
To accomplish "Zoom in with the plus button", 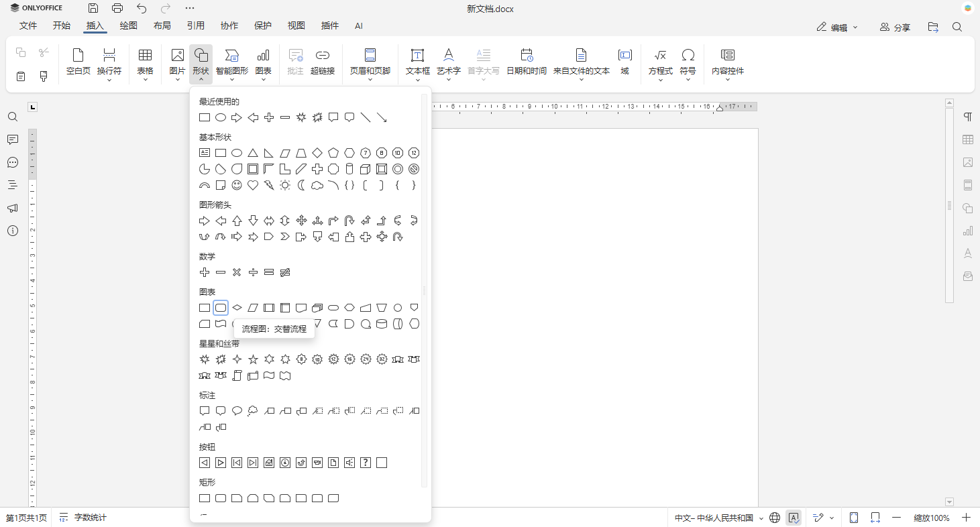I will click(x=967, y=518).
